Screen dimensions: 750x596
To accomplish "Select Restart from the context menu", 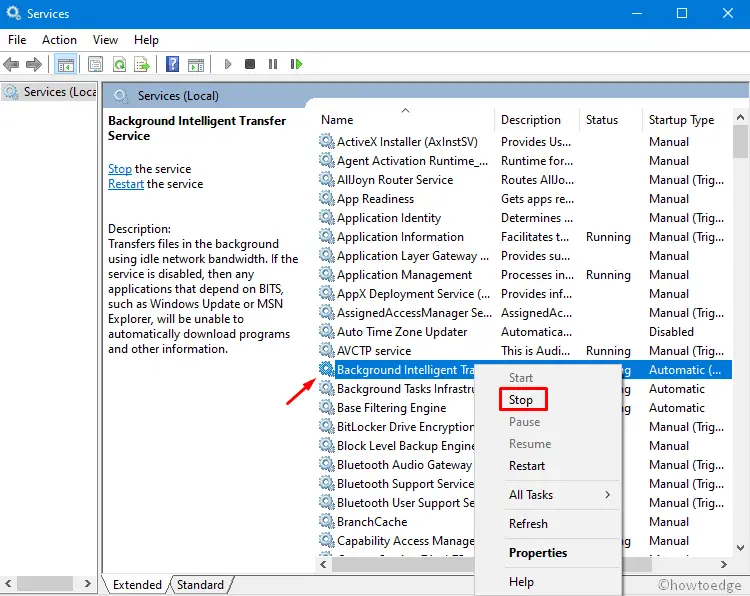I will [x=527, y=466].
